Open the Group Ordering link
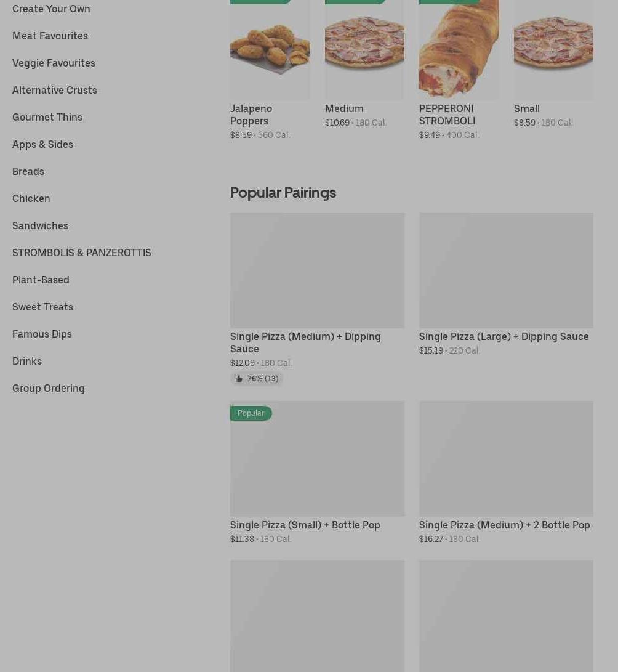Screen dimensions: 618x672 (49, 388)
